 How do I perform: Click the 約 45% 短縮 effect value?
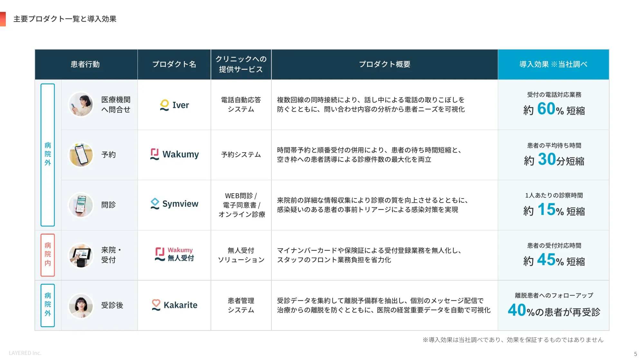point(554,260)
